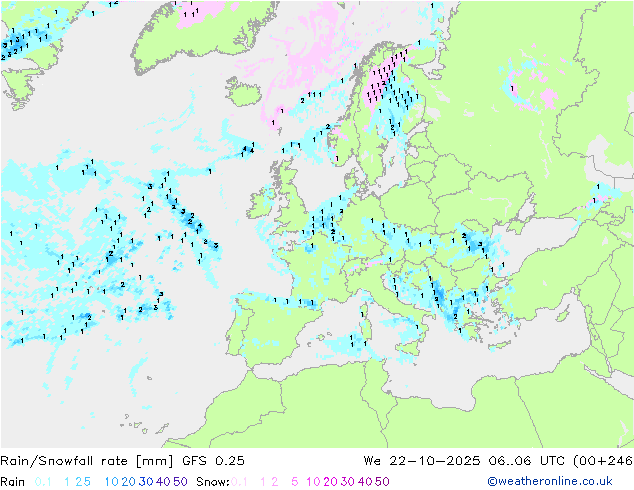The height and width of the screenshot is (490, 634).
Task: Click the 'GFS 0.25' model label
Action: click(x=213, y=461)
